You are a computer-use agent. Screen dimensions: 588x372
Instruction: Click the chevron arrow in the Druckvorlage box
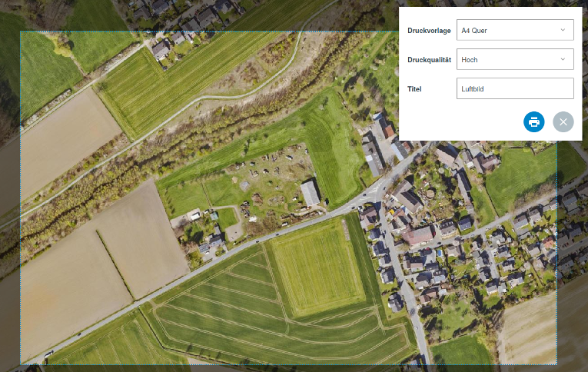coord(563,31)
